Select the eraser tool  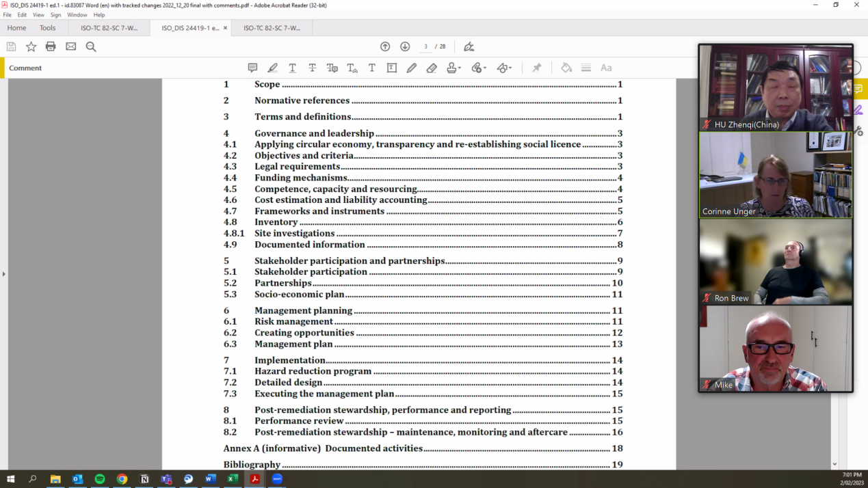tap(432, 68)
